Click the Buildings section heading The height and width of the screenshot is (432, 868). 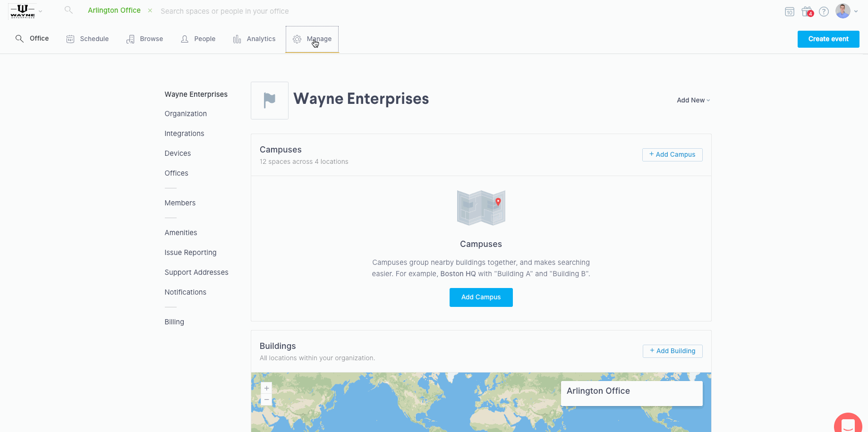pyautogui.click(x=278, y=346)
